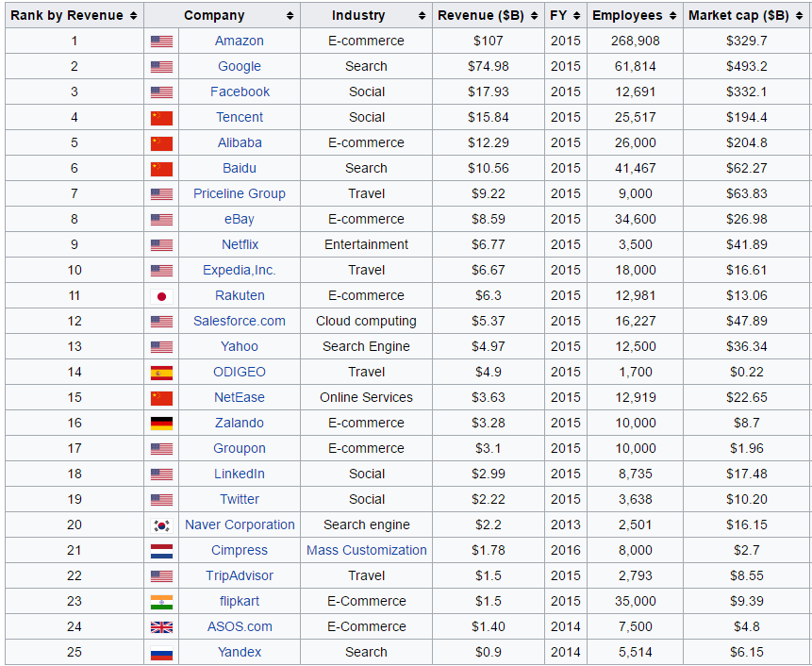Sort by Revenue ($B) column arrows
The height and width of the screenshot is (666, 812).
pyautogui.click(x=535, y=15)
